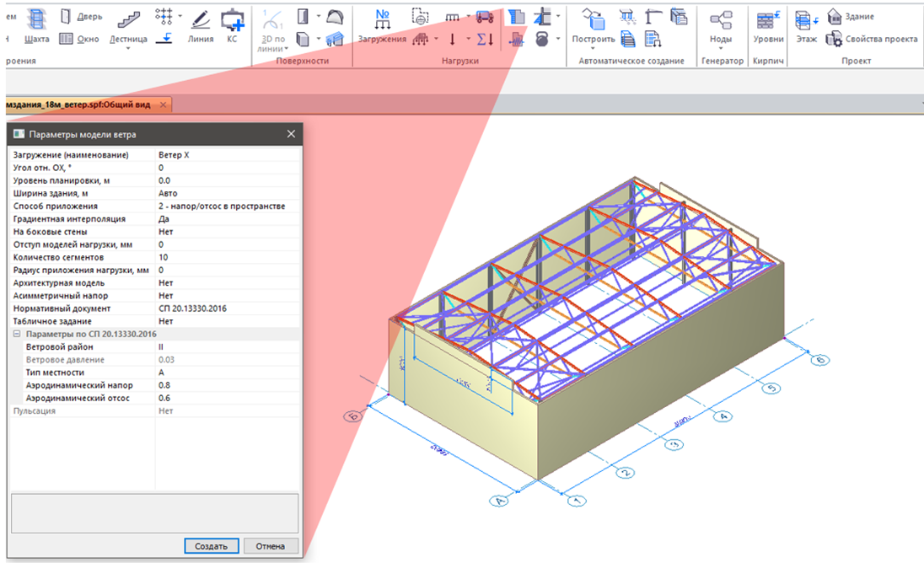The height and width of the screenshot is (563, 924).
Task: Open dropdown arrow beside flat wall surface icon
Action: [x=318, y=16]
